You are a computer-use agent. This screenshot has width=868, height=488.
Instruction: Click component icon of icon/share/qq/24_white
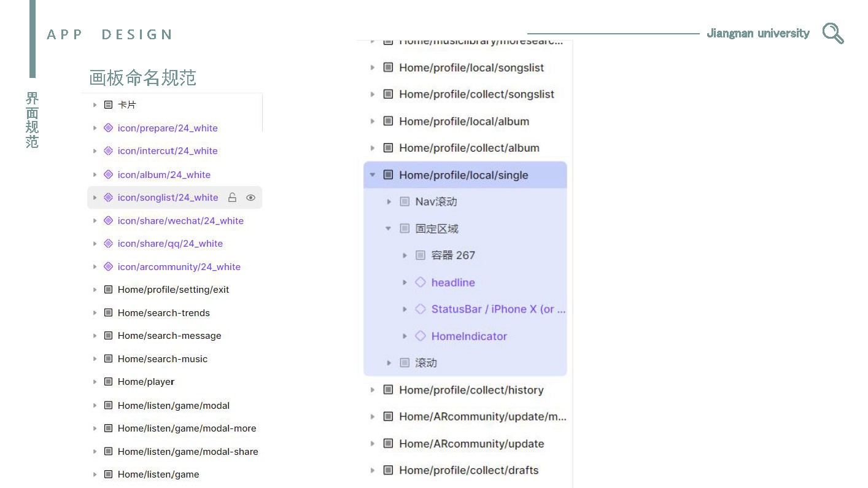coord(108,243)
